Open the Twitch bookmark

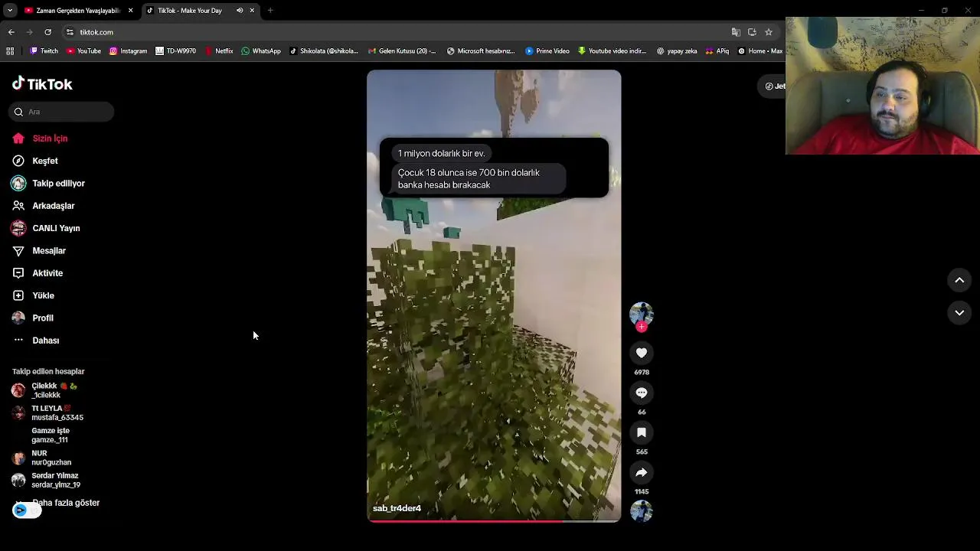[x=44, y=51]
